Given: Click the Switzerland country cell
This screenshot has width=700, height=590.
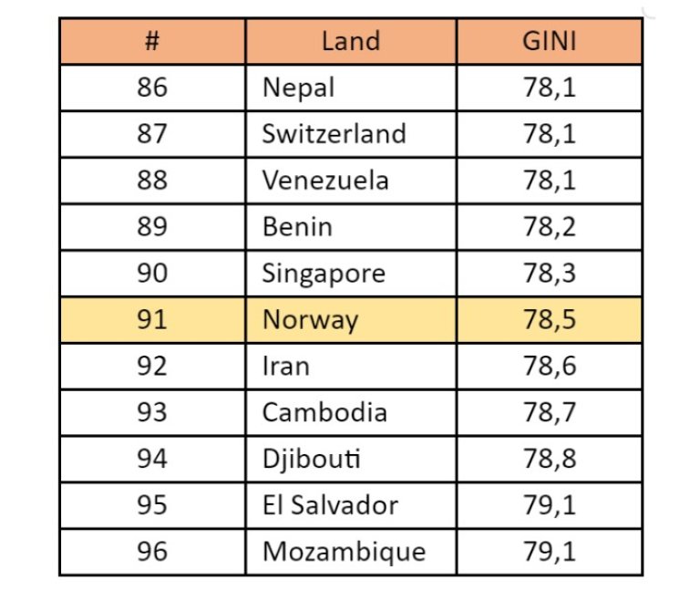Looking at the screenshot, I should [351, 134].
